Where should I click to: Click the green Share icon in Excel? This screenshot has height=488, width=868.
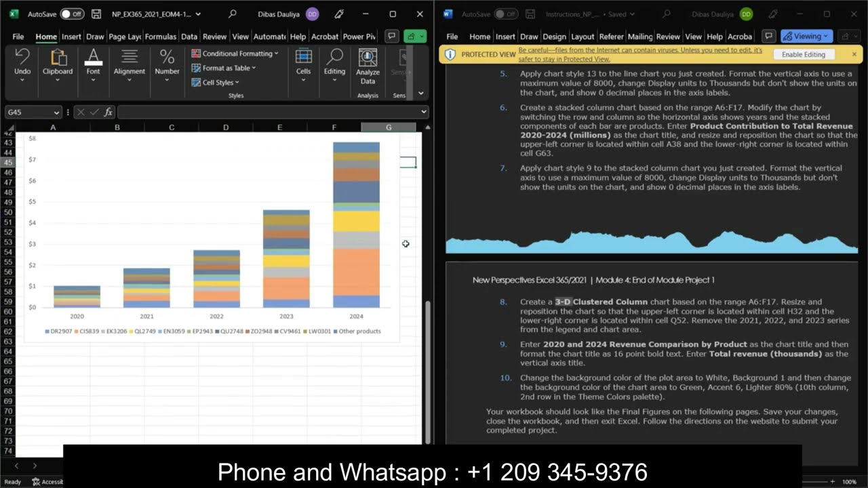[x=414, y=37]
